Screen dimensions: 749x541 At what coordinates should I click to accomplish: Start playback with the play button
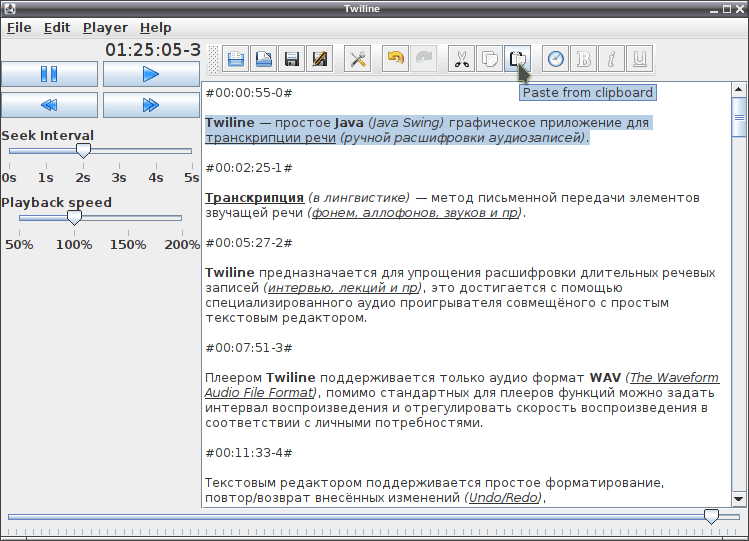pos(151,74)
